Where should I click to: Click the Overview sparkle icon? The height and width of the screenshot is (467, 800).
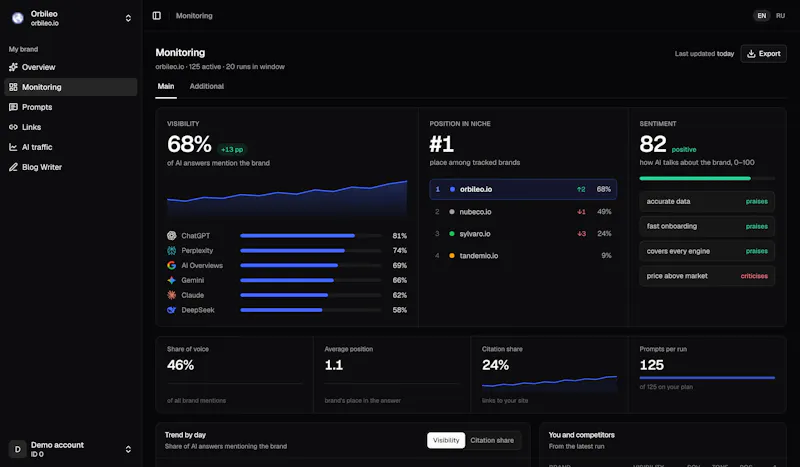tap(13, 67)
